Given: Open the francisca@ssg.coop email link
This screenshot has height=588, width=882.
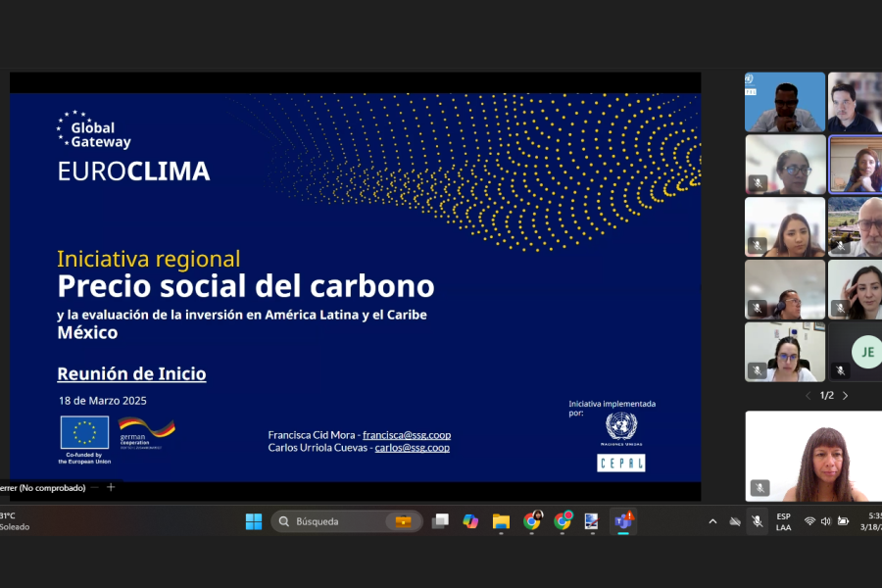Looking at the screenshot, I should (x=407, y=435).
